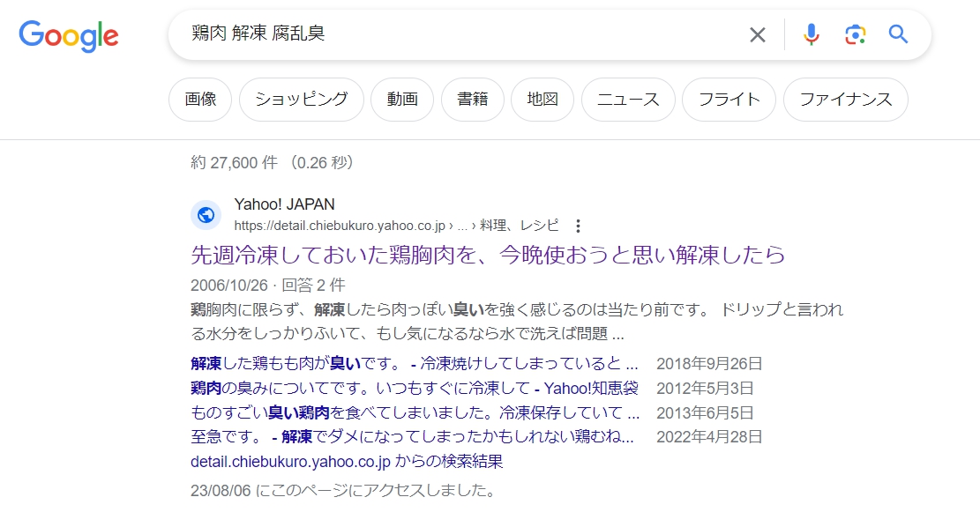Viewport: 980px width, 527px height.
Task: Click the date 2012年5月3日
Action: [705, 389]
